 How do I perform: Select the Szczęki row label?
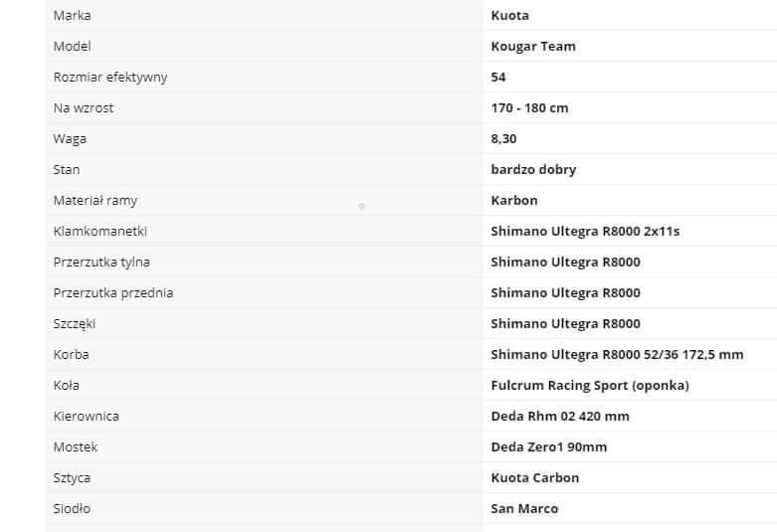click(x=75, y=324)
